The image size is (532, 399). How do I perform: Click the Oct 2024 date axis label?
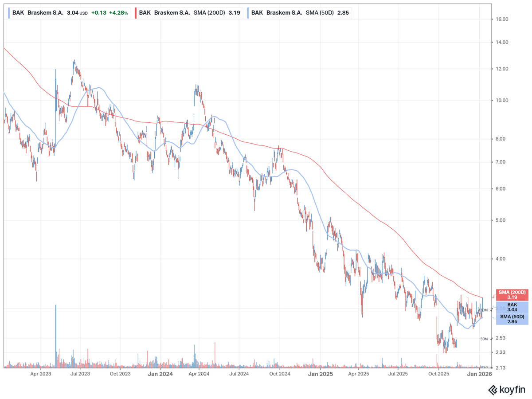(280, 374)
